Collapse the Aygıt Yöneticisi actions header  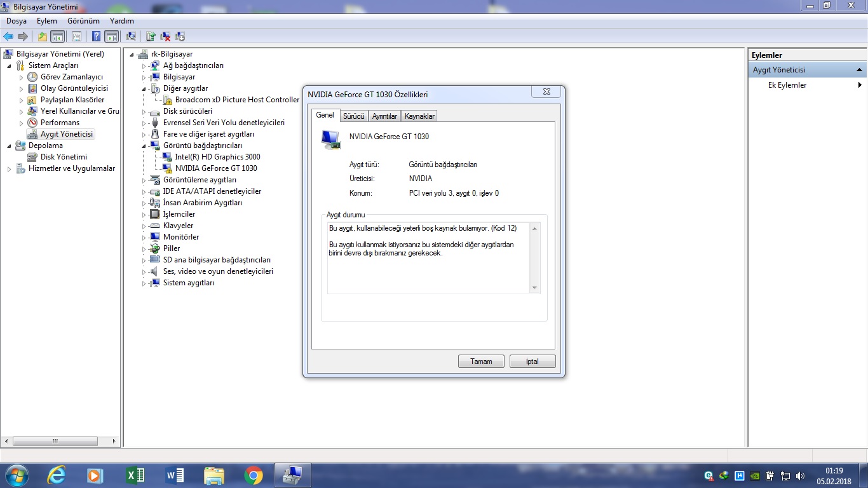click(859, 70)
